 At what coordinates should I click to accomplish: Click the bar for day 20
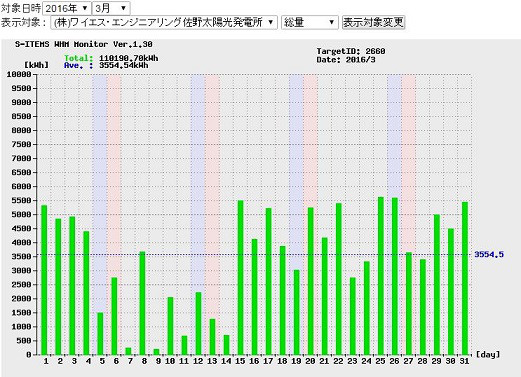(x=310, y=281)
